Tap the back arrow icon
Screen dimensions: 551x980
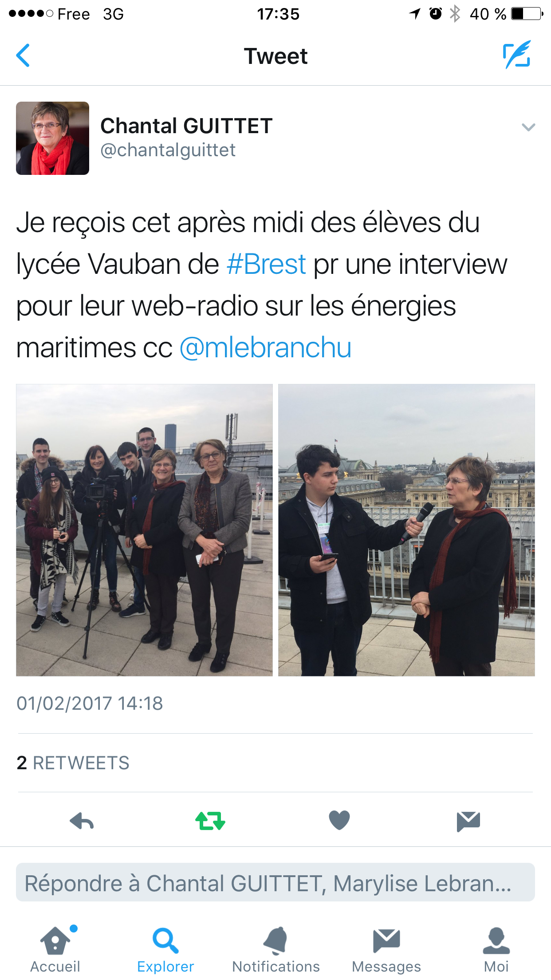[23, 55]
